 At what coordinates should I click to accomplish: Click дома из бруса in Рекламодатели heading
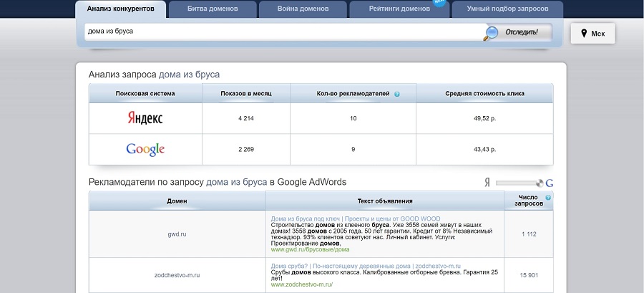pos(237,182)
